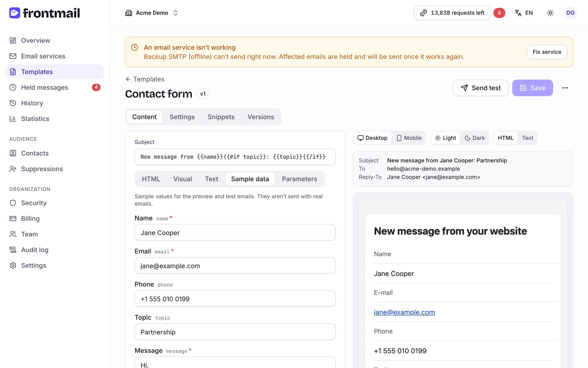Viewport: 588px width, 368px height.
Task: Set preview to Dark mode
Action: (475, 138)
